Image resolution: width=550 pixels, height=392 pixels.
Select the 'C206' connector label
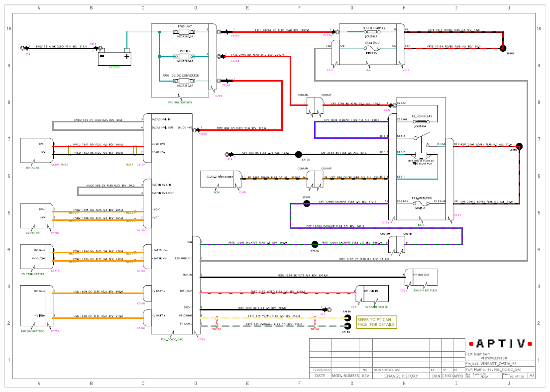(242, 192)
